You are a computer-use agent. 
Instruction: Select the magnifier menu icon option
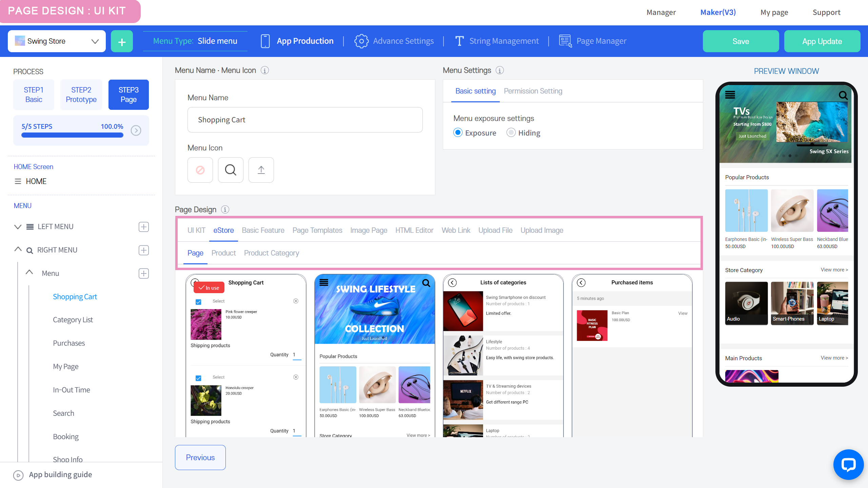pyautogui.click(x=231, y=170)
